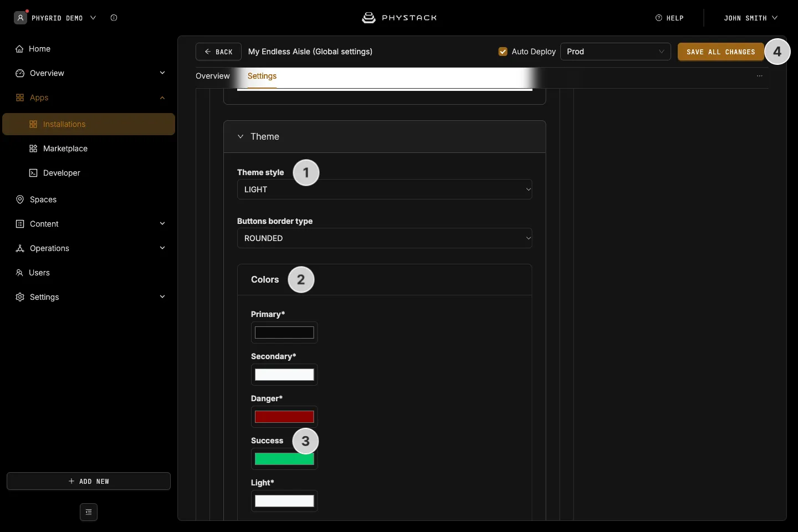The height and width of the screenshot is (532, 798).
Task: Click the Back button
Action: coord(218,52)
